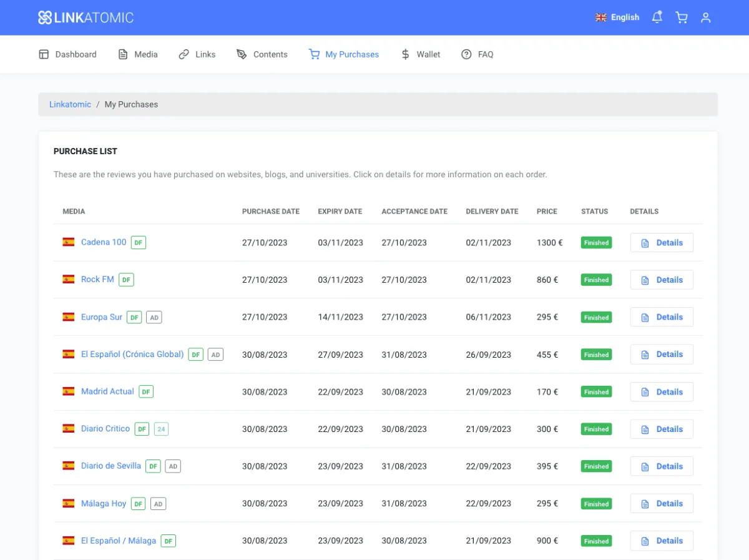749x560 pixels.
Task: Open the Madrid Actual media link
Action: tap(107, 391)
